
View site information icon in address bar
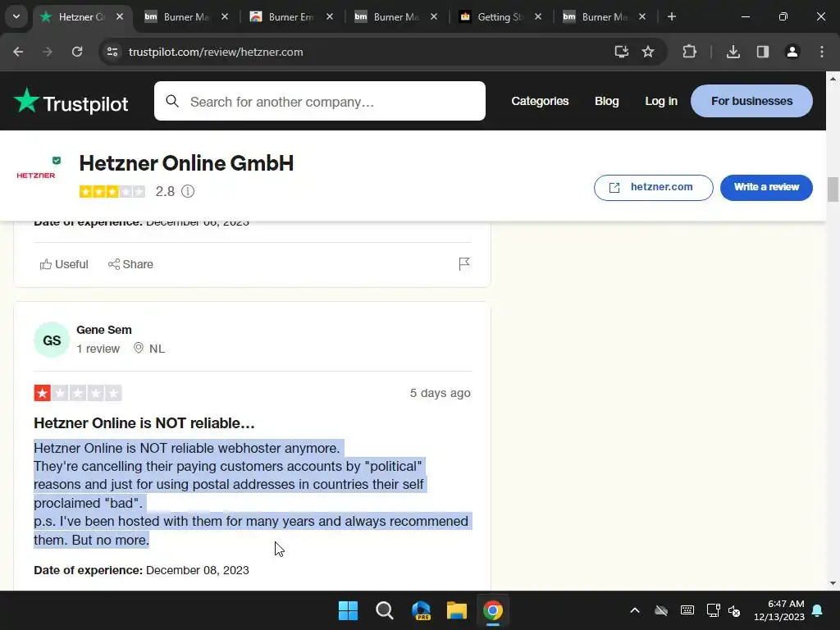pyautogui.click(x=112, y=52)
